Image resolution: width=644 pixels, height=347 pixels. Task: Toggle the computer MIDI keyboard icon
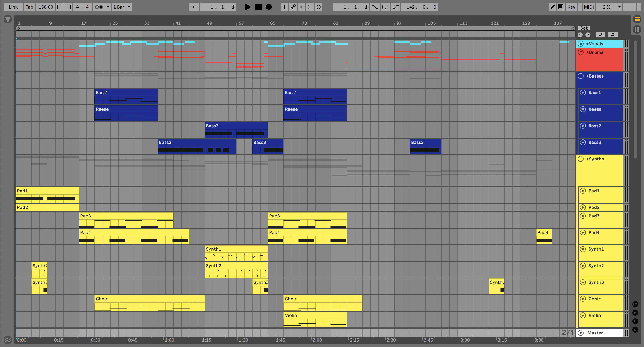(x=561, y=7)
